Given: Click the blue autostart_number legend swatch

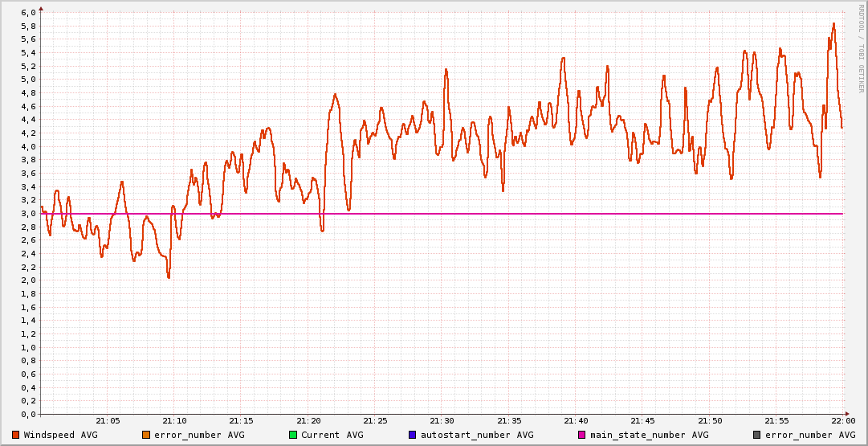Looking at the screenshot, I should click(413, 435).
